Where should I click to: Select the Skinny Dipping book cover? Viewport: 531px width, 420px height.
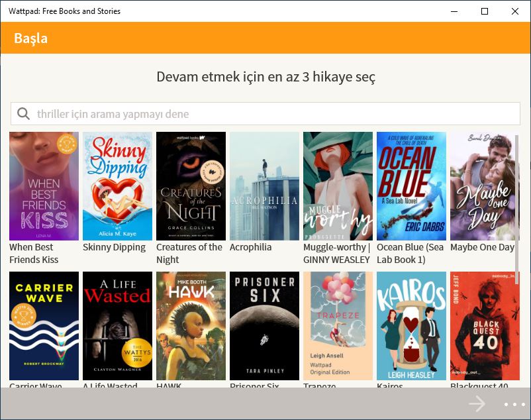coord(117,186)
